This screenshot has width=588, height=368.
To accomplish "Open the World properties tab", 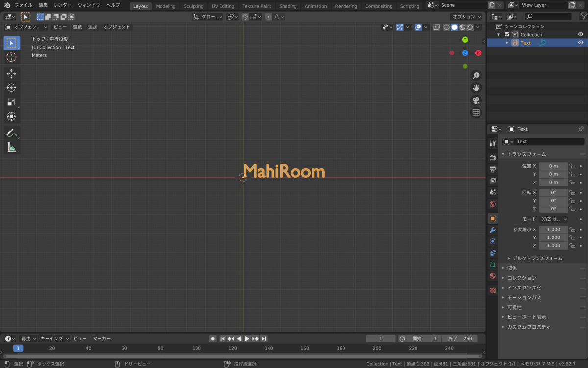I will pos(492,204).
